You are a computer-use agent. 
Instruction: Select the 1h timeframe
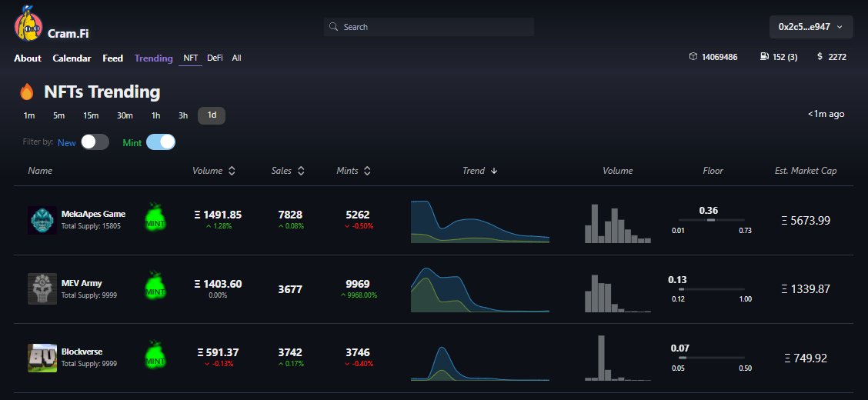[x=156, y=115]
